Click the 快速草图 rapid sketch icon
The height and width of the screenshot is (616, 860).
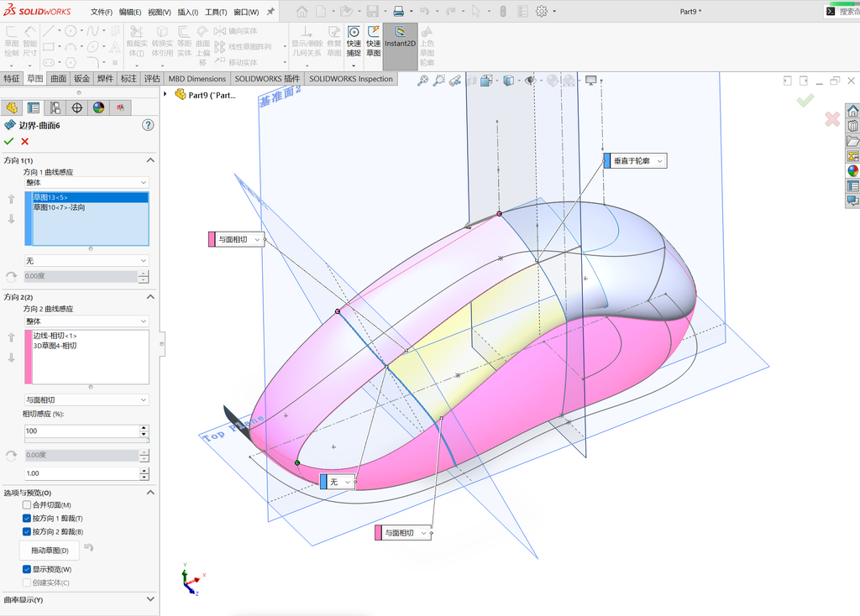(374, 41)
